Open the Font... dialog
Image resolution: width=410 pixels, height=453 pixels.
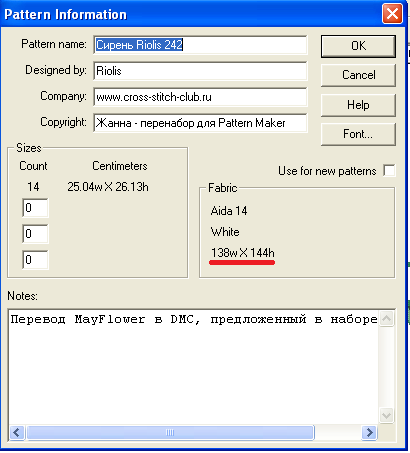[358, 134]
